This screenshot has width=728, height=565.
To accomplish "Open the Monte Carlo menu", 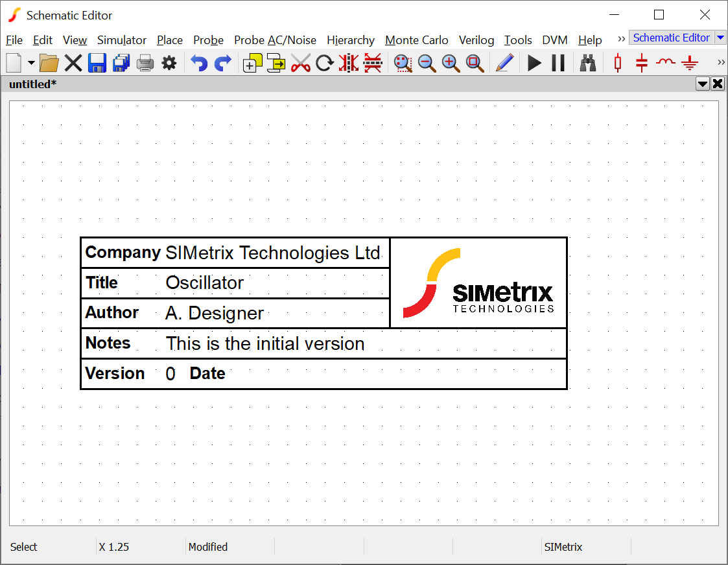I will pyautogui.click(x=416, y=40).
